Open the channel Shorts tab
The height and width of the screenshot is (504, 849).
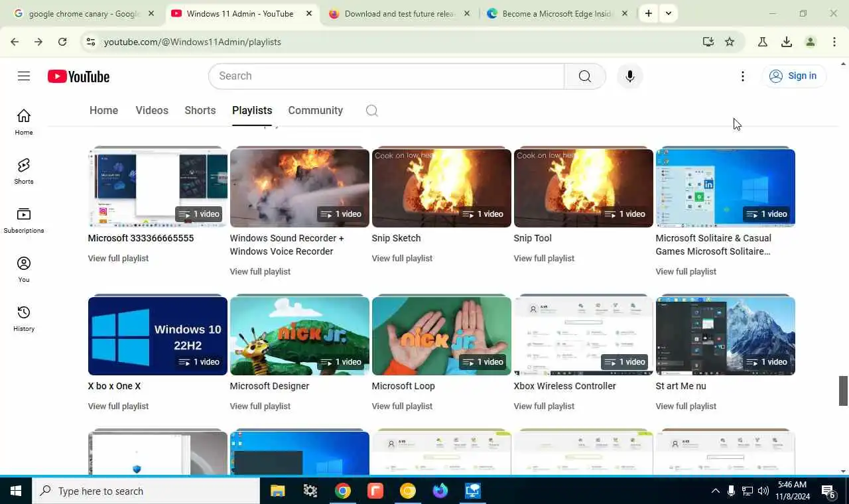pyautogui.click(x=200, y=111)
